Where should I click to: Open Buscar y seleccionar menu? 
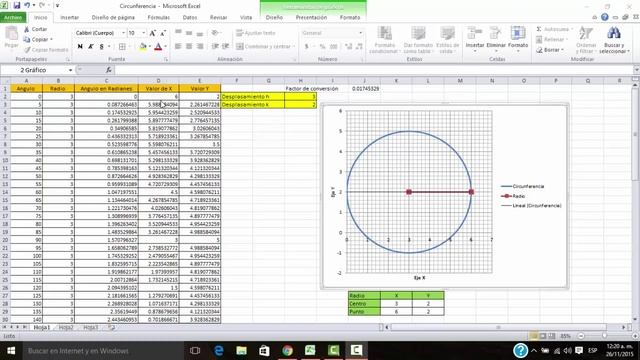[x=614, y=40]
